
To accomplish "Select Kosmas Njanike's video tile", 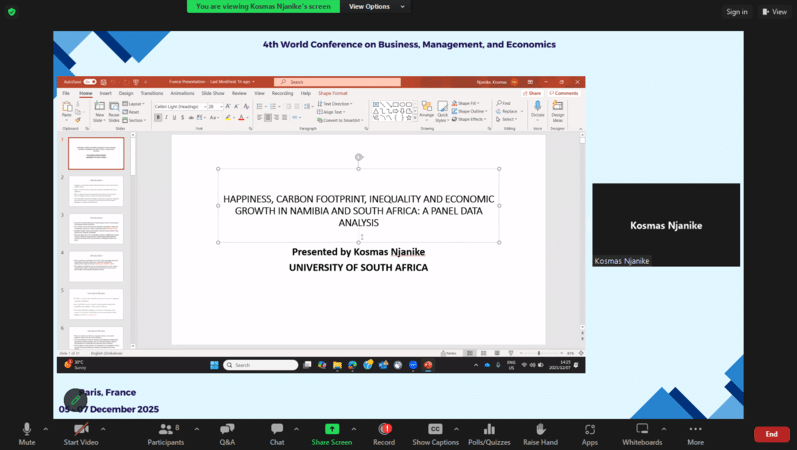I will [x=666, y=225].
